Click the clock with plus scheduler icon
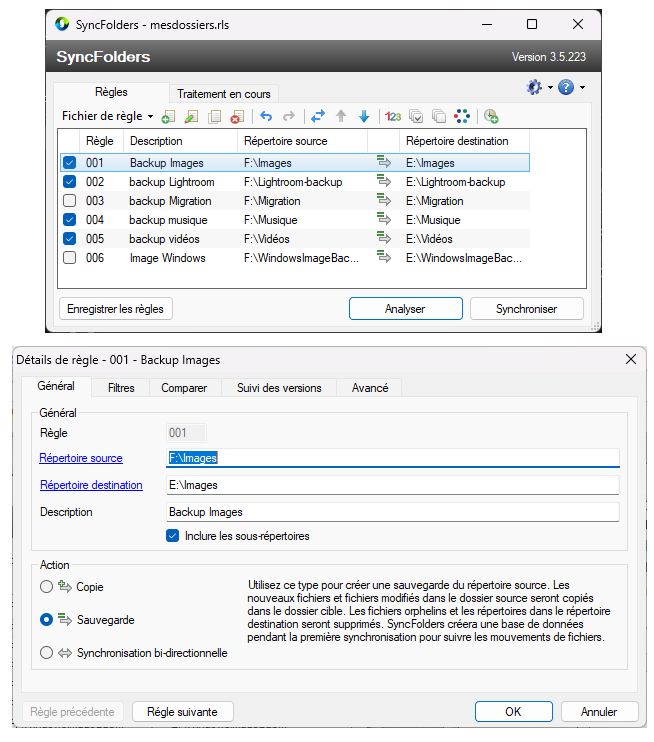Screen dimensions: 654x742 pyautogui.click(x=491, y=116)
